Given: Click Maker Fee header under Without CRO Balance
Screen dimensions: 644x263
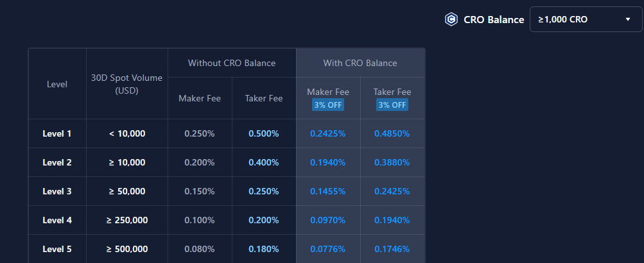Looking at the screenshot, I should [200, 98].
